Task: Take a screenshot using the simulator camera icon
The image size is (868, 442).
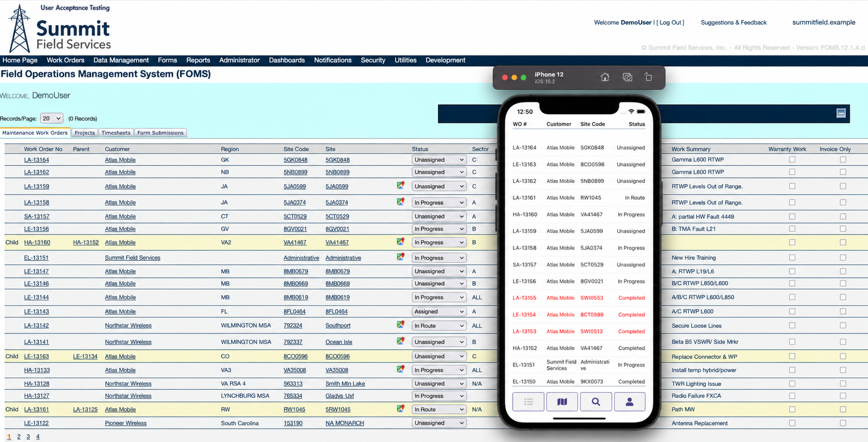Action: [x=628, y=77]
